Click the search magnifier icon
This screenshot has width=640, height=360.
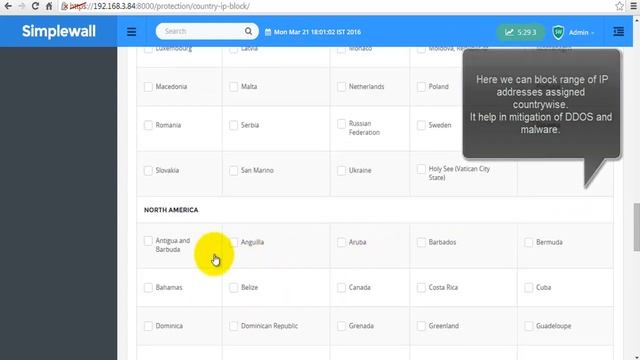coord(248,31)
